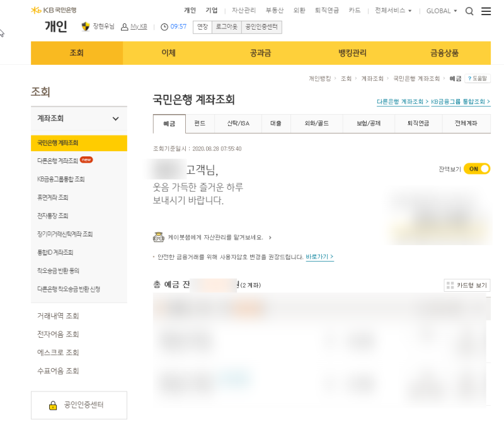Screen dimensions: 504x433
Task: Select the 이체 main menu
Action: click(x=169, y=53)
